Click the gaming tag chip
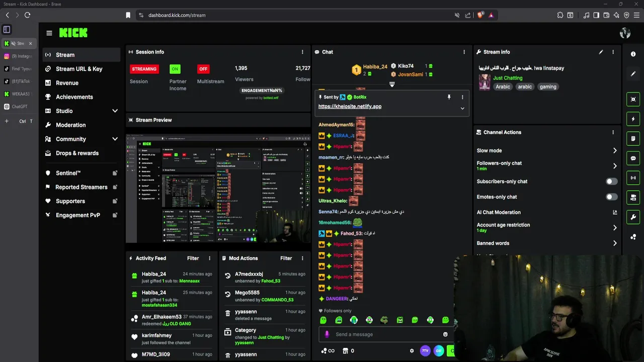Viewport: 644px width, 362px height. click(x=548, y=87)
